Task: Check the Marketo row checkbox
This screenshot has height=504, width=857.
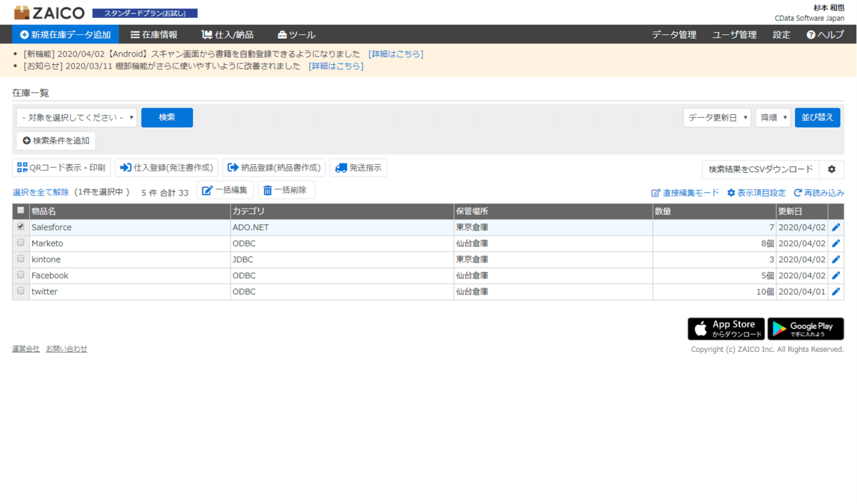Action: pos(21,243)
